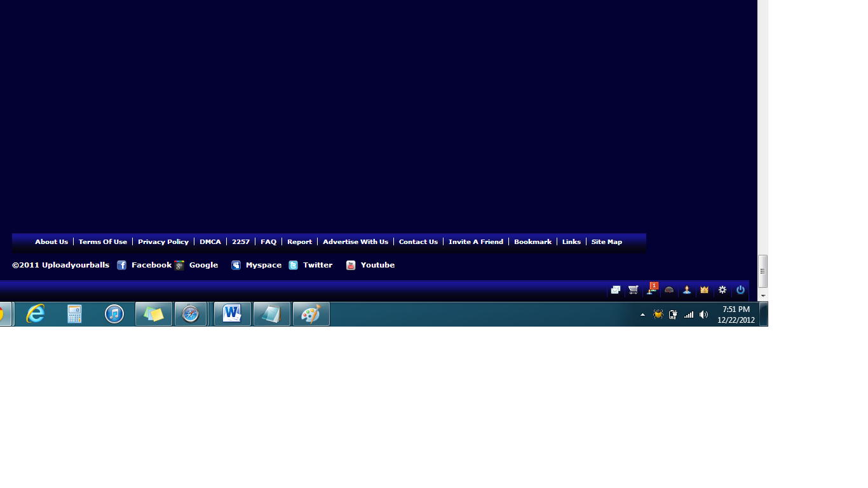This screenshot has height=488, width=868.
Task: Switch to Safari in the taskbar
Action: pos(191,314)
